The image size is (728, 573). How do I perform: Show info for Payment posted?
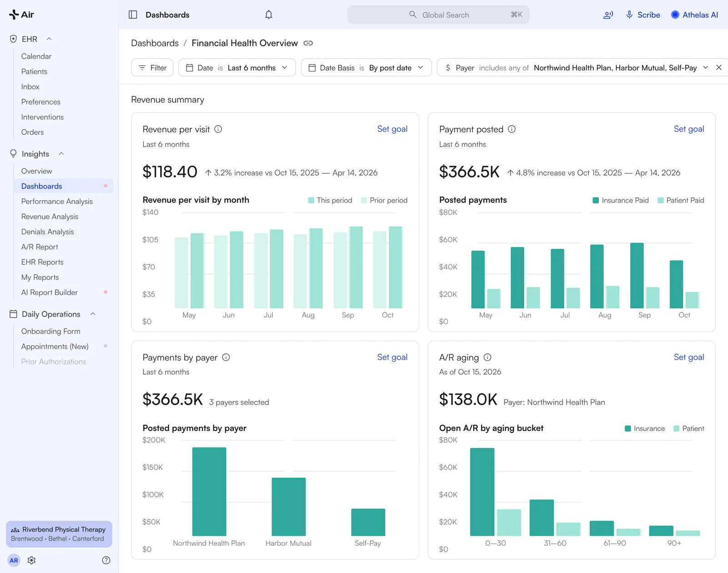512,129
